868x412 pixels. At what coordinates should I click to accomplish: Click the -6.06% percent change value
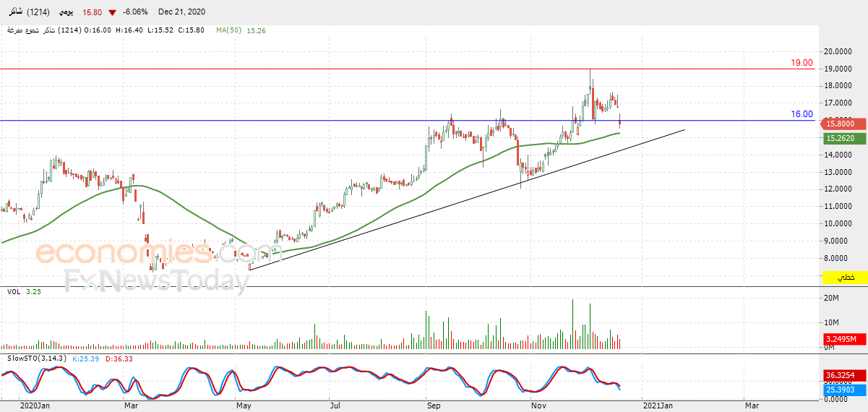tap(137, 12)
